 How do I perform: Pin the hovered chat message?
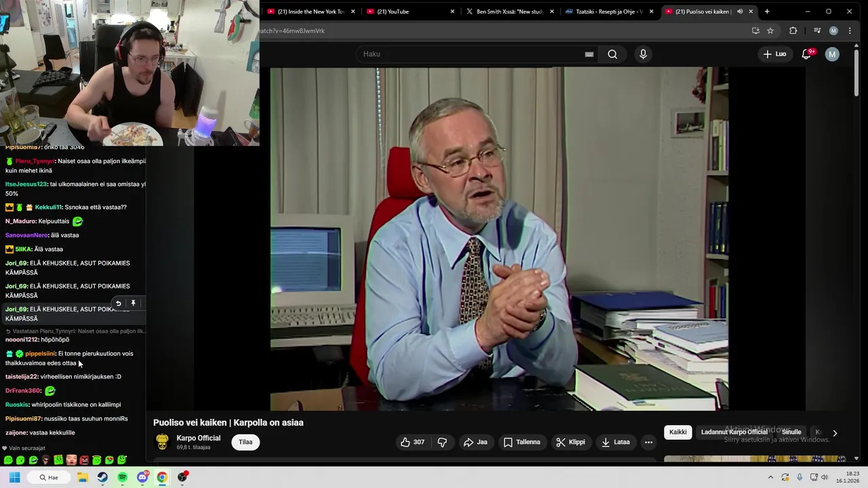[134, 304]
